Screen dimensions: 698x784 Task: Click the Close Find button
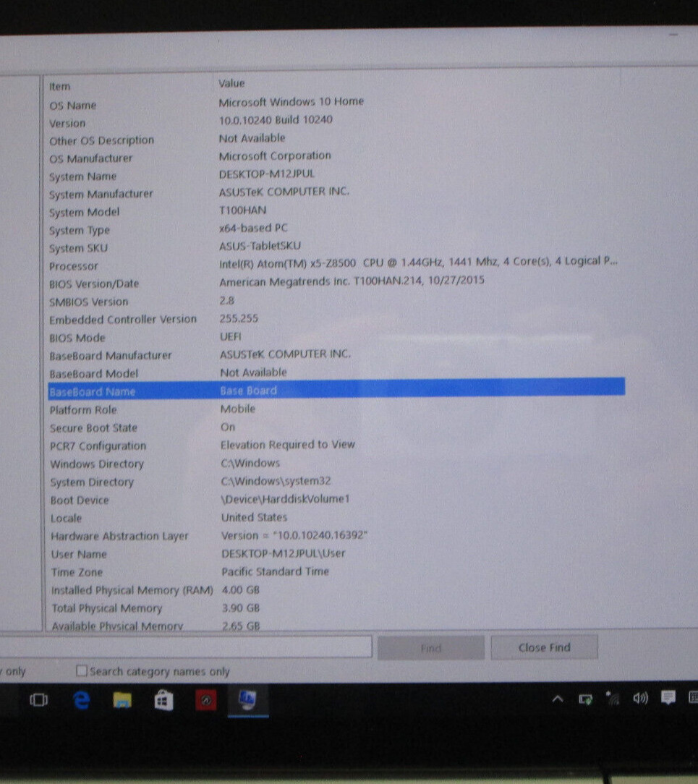(x=544, y=647)
